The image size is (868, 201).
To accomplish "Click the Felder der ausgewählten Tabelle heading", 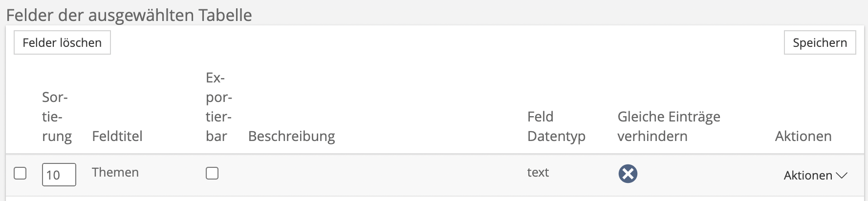I will coord(129,15).
